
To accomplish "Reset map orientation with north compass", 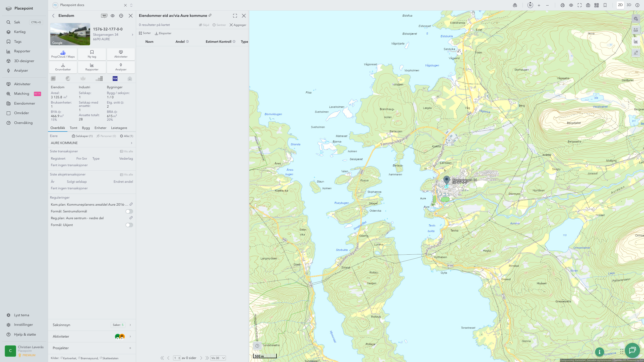I will 530,5.
